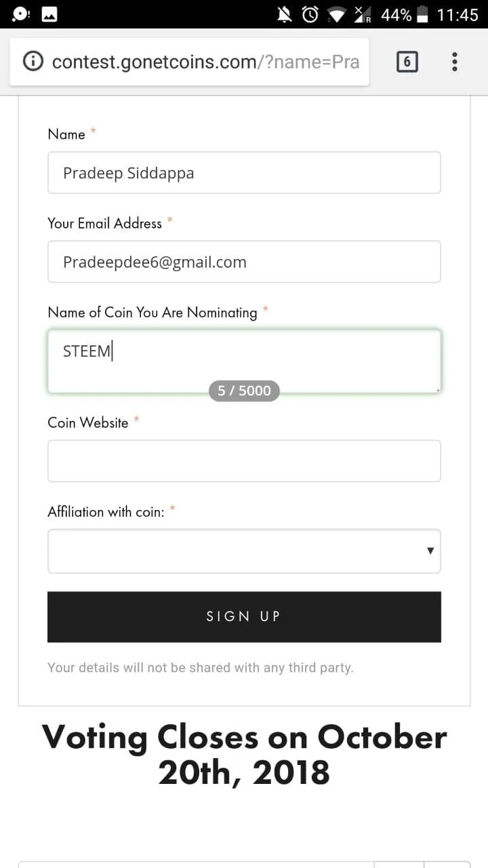
Task: Focus the Name field containing Pradeep Siddappa
Action: pyautogui.click(x=244, y=173)
